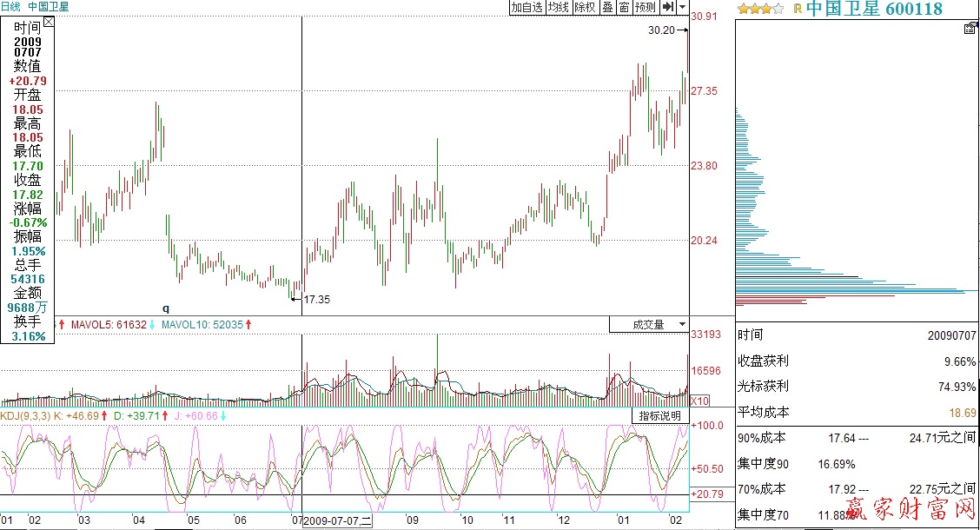Click the R margin-trading marker icon
The image size is (980, 530).
coord(797,9)
